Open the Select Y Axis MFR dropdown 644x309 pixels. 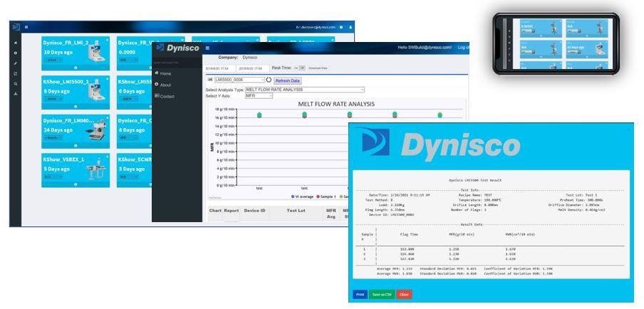[x=259, y=95]
